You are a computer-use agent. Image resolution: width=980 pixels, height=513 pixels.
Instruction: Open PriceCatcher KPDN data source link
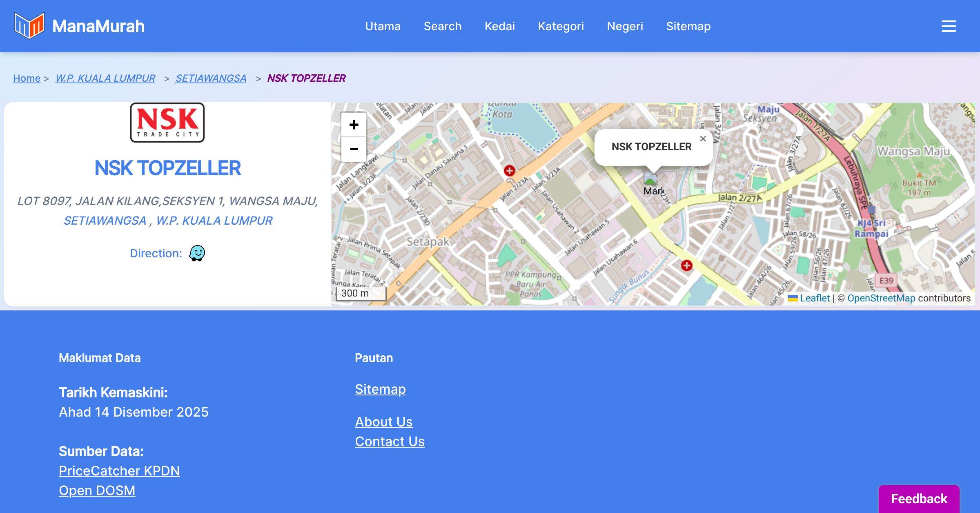pos(119,471)
